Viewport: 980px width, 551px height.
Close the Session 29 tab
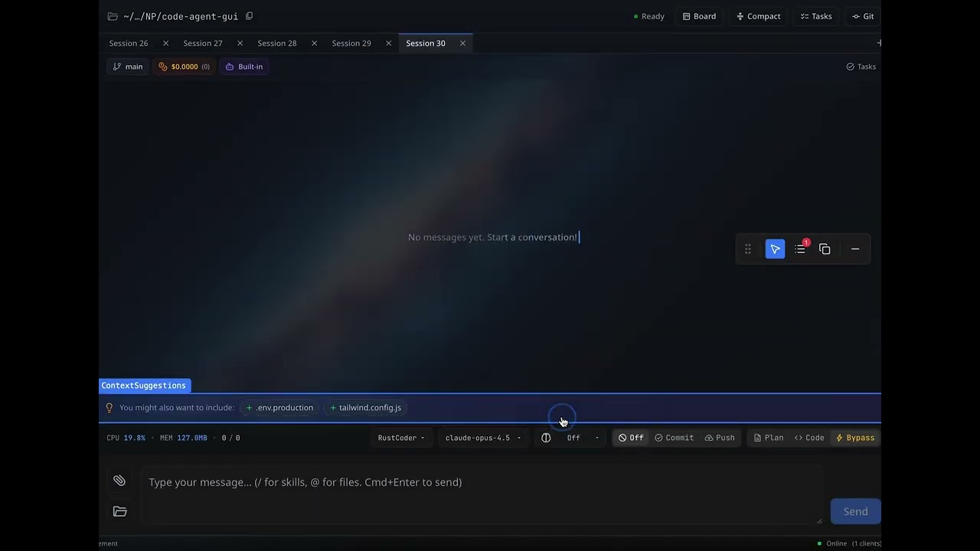pos(388,44)
